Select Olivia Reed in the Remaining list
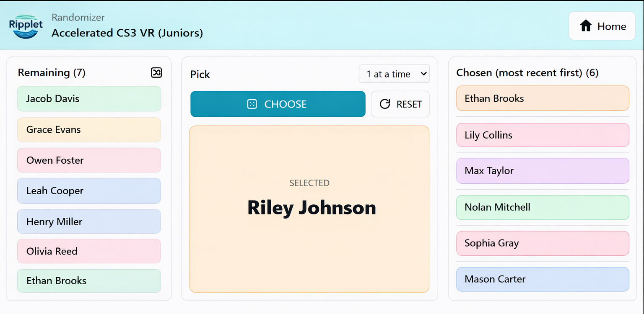The image size is (644, 314). [x=89, y=251]
